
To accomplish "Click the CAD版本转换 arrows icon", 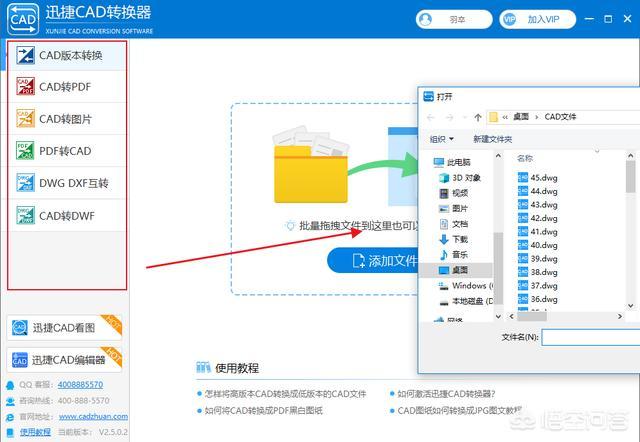I will click(25, 55).
